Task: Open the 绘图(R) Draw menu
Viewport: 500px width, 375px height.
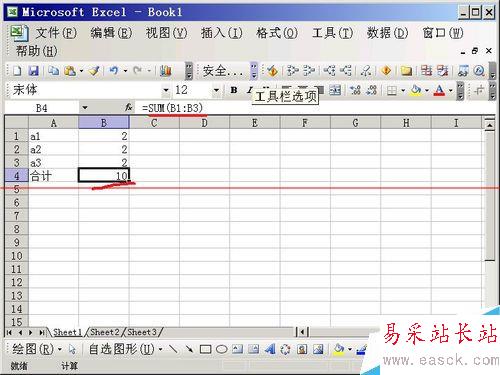Action: (x=37, y=349)
